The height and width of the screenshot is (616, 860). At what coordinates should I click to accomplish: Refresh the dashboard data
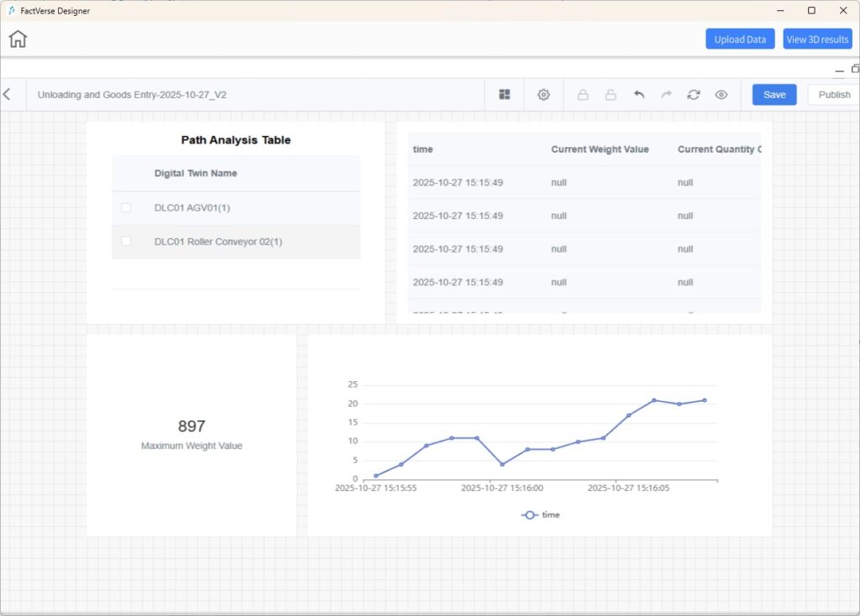click(693, 95)
